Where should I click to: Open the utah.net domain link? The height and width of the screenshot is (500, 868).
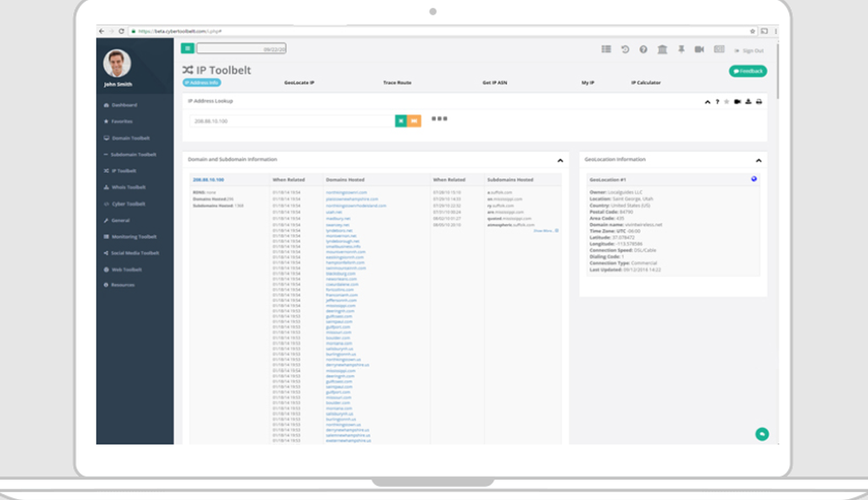pyautogui.click(x=334, y=212)
